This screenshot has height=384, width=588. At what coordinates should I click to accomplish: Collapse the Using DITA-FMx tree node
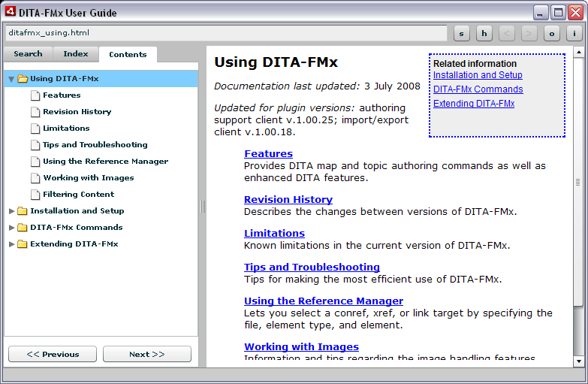11,79
